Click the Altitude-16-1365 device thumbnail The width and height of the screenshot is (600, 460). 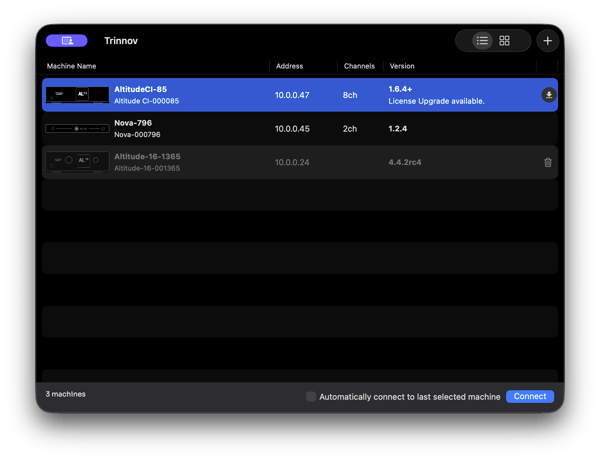coord(77,162)
